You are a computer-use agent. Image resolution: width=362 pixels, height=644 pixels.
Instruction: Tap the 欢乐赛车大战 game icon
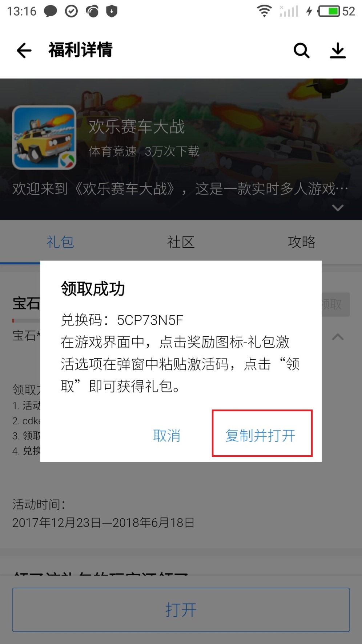(44, 137)
